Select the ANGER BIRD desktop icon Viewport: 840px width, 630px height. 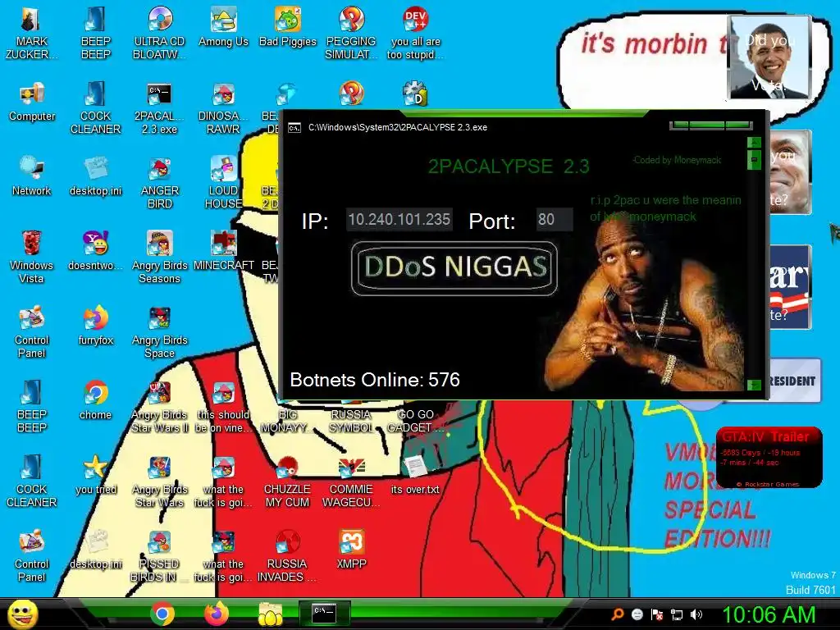tap(160, 183)
